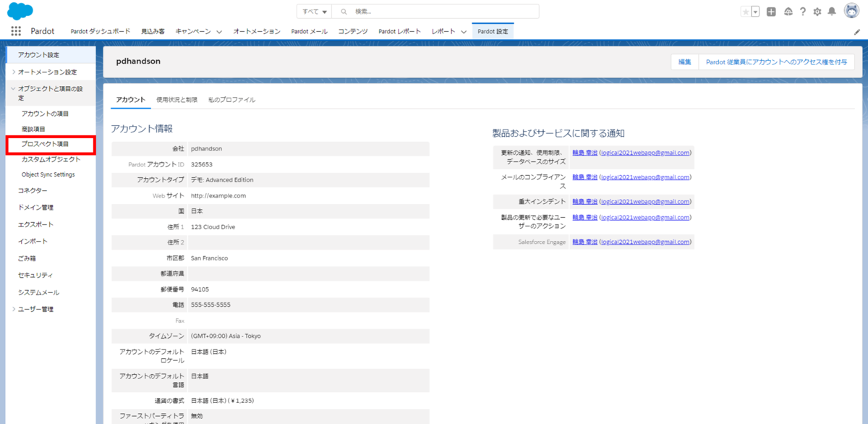Open user link in 製品の更新で必要なユーザーのアクション row
The image size is (868, 424).
584,218
